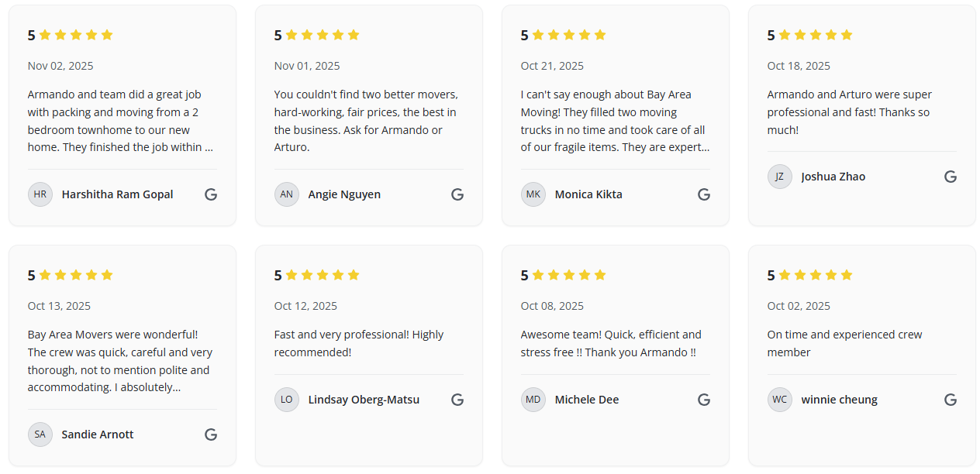Image resolution: width=980 pixels, height=474 pixels.
Task: Click winnie cheung's WC avatar badge
Action: pyautogui.click(x=780, y=400)
